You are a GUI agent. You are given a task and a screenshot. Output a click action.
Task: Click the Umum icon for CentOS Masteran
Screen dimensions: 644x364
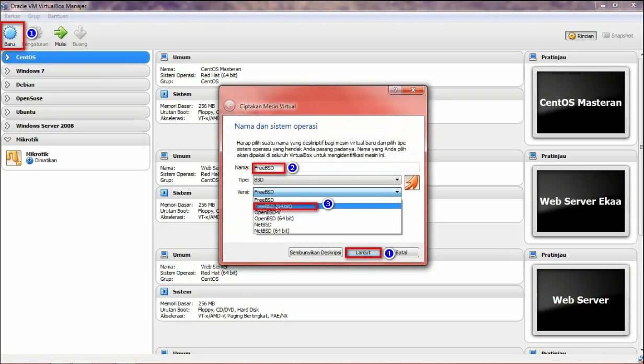(x=164, y=57)
